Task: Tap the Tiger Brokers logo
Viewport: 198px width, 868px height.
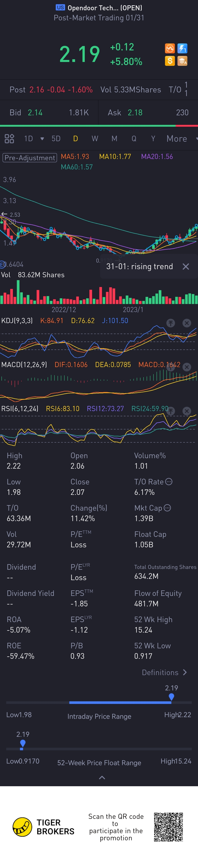Action: click(x=43, y=827)
